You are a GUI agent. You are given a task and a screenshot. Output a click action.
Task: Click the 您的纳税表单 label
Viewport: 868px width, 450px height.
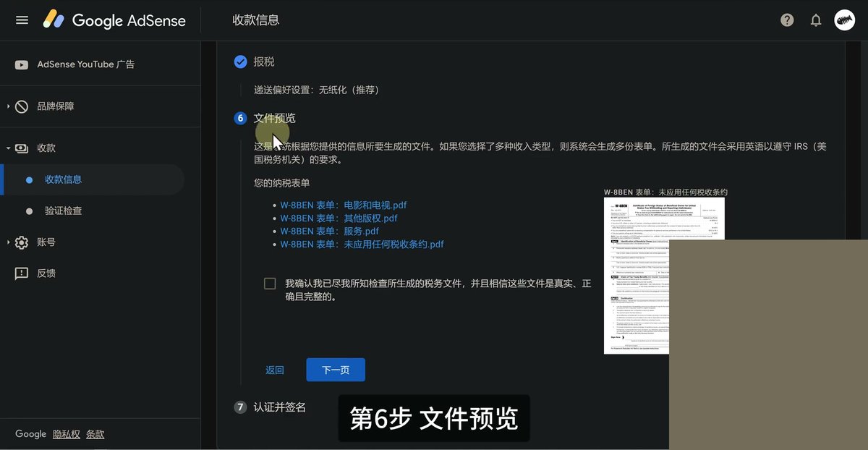(x=281, y=183)
